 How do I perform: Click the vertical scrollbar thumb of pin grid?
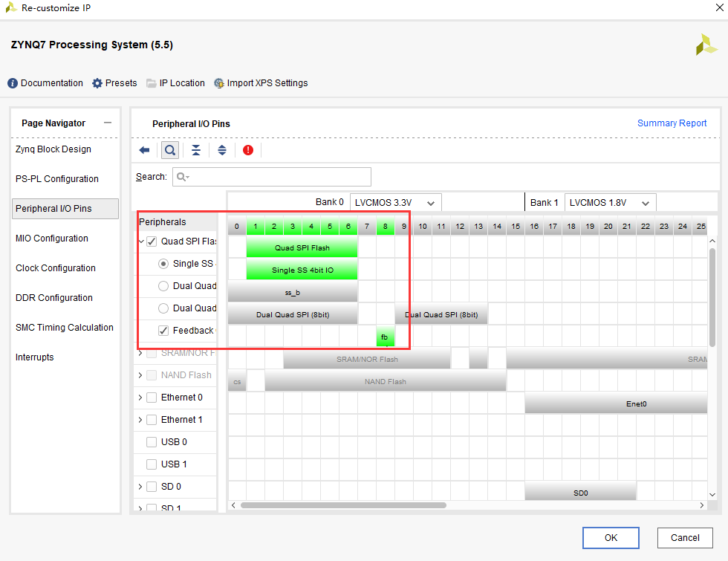(x=712, y=297)
